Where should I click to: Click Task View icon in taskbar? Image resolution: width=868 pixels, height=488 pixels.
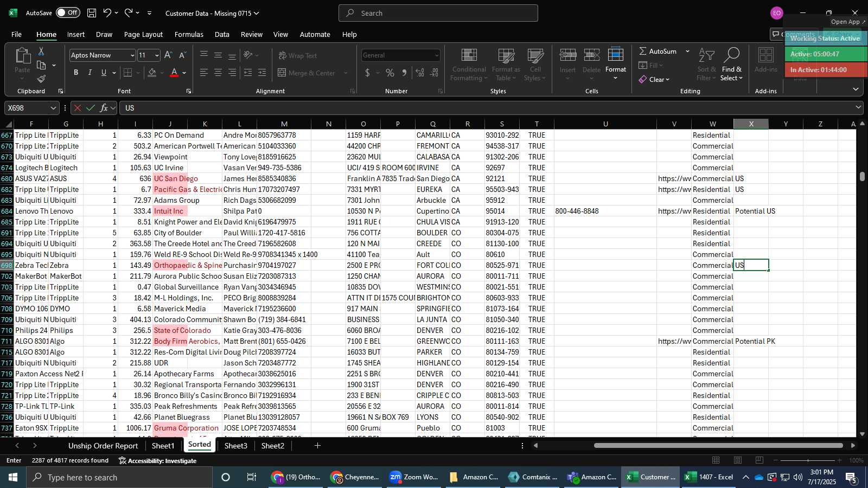coord(251,477)
